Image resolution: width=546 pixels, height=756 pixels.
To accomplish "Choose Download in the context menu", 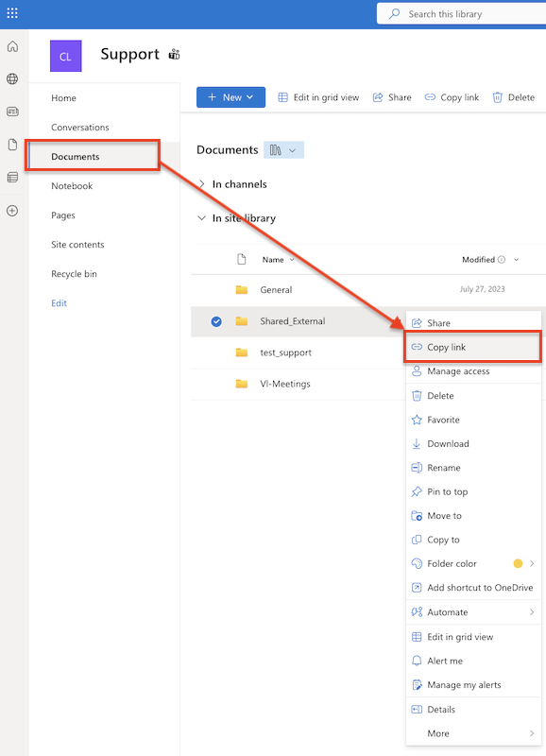I will (473, 443).
